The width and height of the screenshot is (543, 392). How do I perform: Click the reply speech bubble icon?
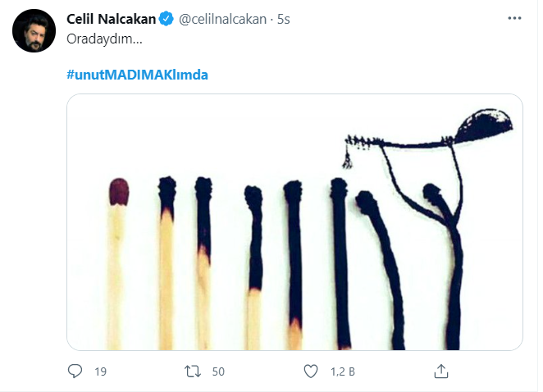(75, 371)
